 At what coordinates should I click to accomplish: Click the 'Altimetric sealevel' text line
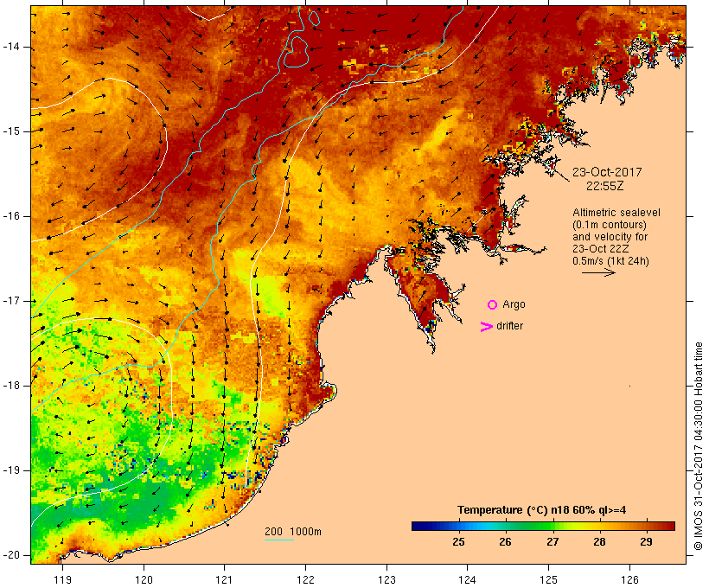pyautogui.click(x=616, y=213)
